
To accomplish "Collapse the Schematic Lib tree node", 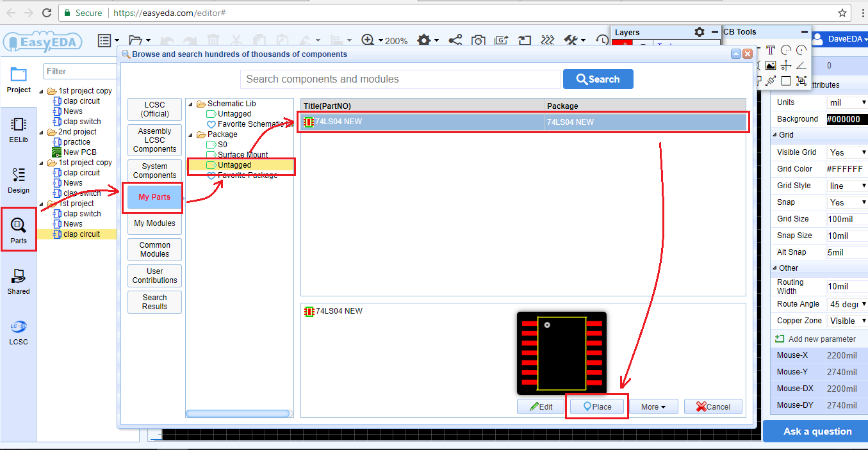I will click(190, 104).
